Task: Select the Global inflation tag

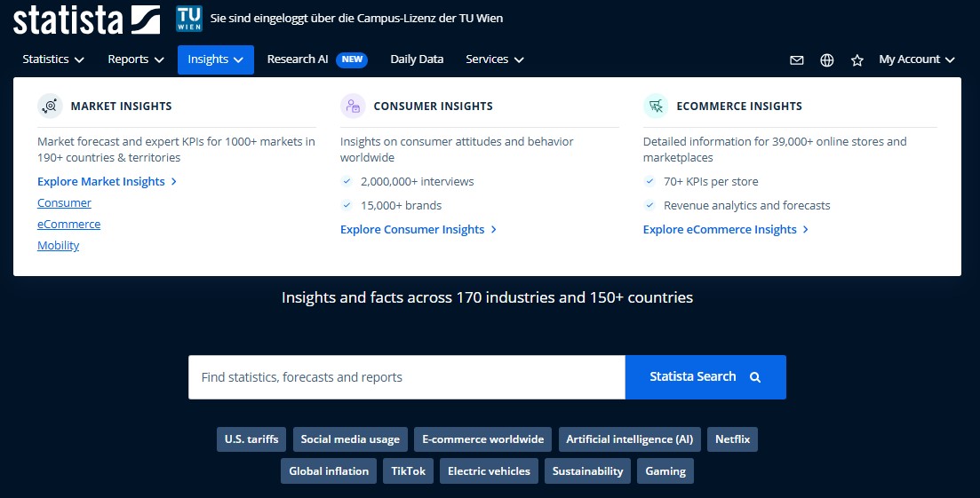Action: coord(329,471)
